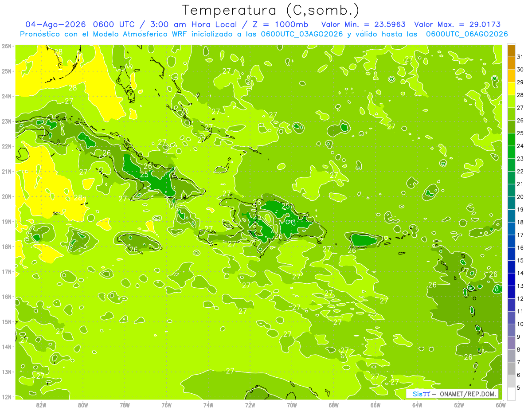Click the "25N" latitude axis label
The height and width of the screenshot is (411, 532).
[x=7, y=71]
